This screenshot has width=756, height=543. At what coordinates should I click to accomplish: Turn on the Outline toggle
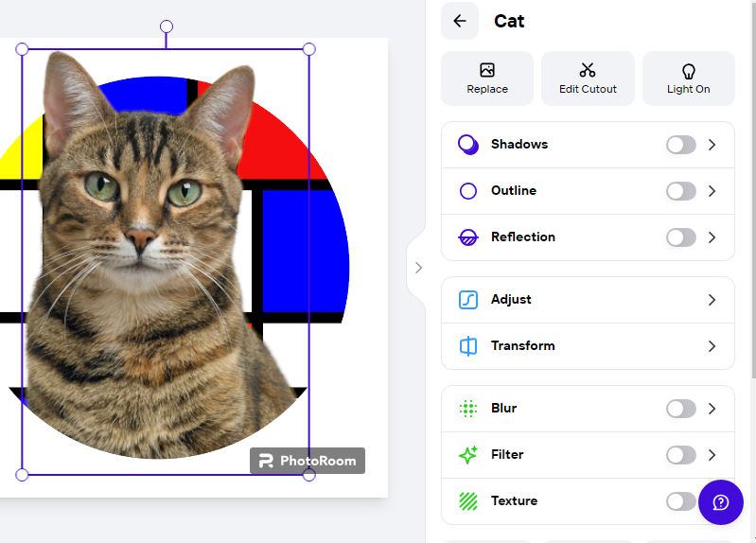681,191
